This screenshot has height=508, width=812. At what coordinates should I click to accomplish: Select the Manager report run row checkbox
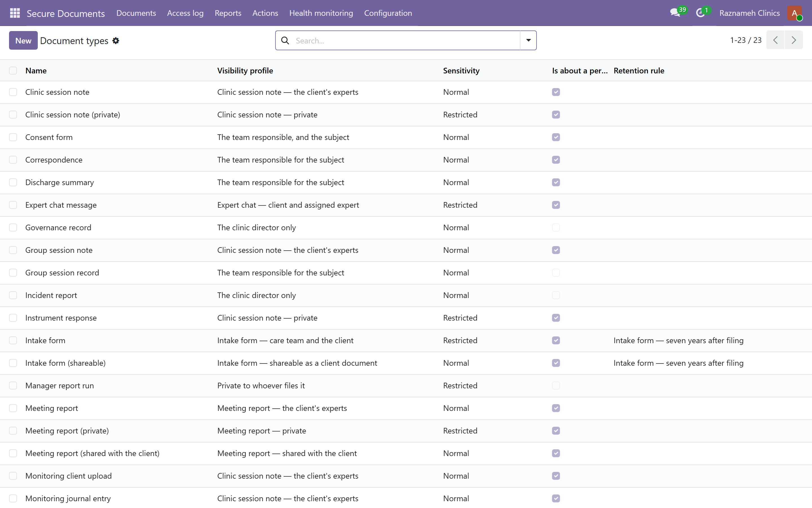(13, 385)
